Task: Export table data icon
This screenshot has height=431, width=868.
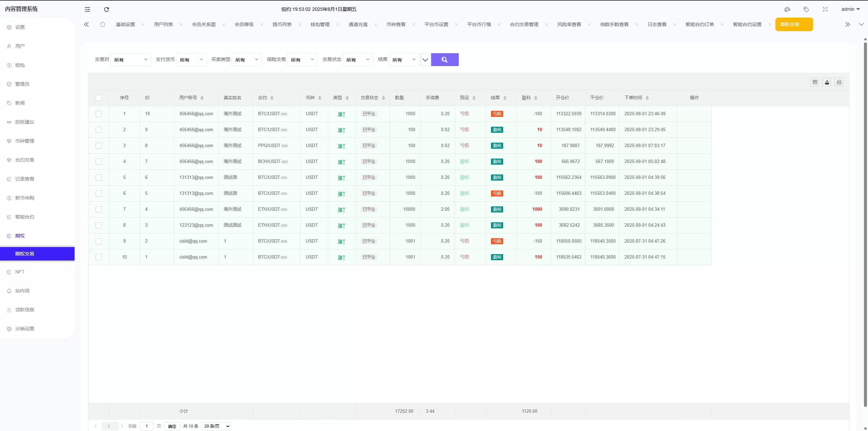Action: coord(827,82)
